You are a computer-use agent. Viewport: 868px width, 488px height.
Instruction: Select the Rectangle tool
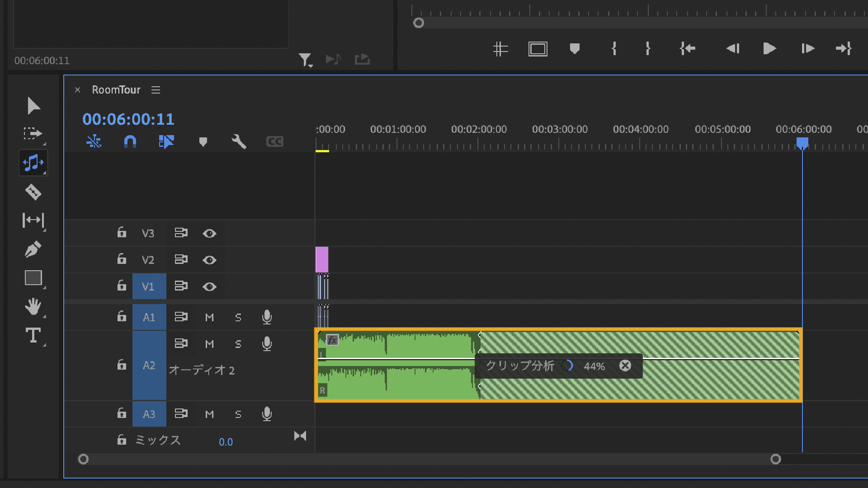pyautogui.click(x=33, y=277)
